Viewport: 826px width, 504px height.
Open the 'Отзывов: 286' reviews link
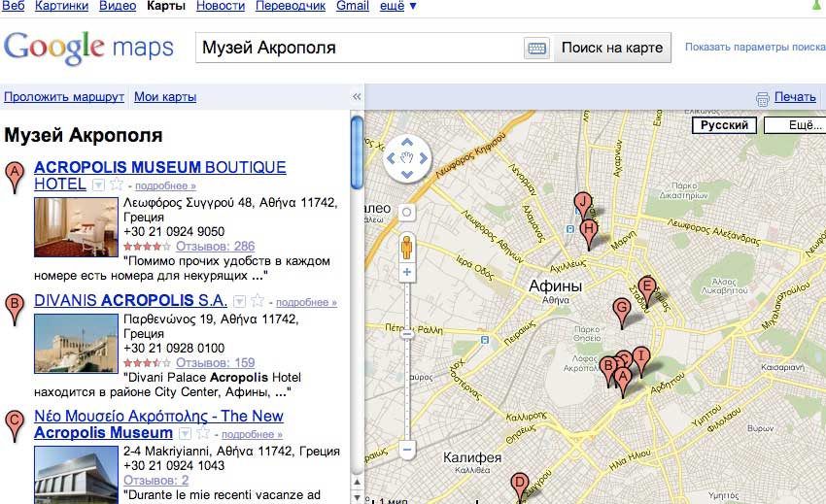(216, 247)
